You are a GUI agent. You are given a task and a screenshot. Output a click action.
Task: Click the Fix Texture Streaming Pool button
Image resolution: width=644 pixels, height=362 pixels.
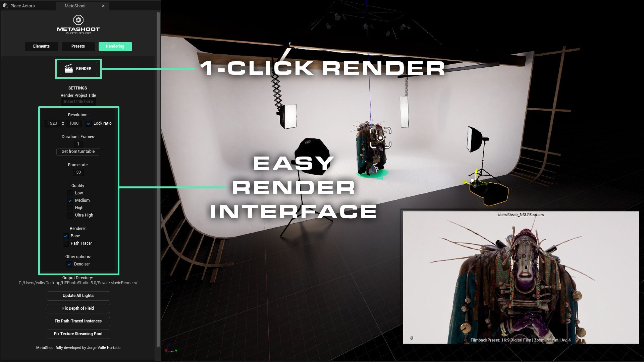coord(78,334)
